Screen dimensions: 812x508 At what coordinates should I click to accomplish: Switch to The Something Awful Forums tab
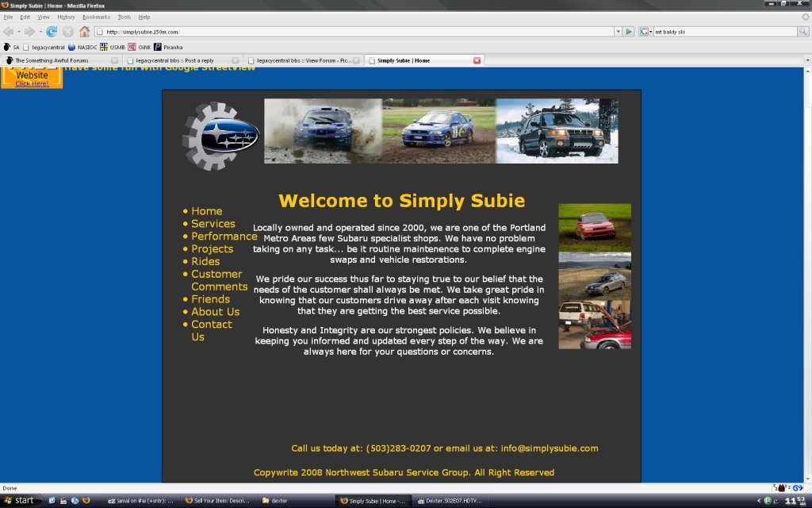[62, 60]
